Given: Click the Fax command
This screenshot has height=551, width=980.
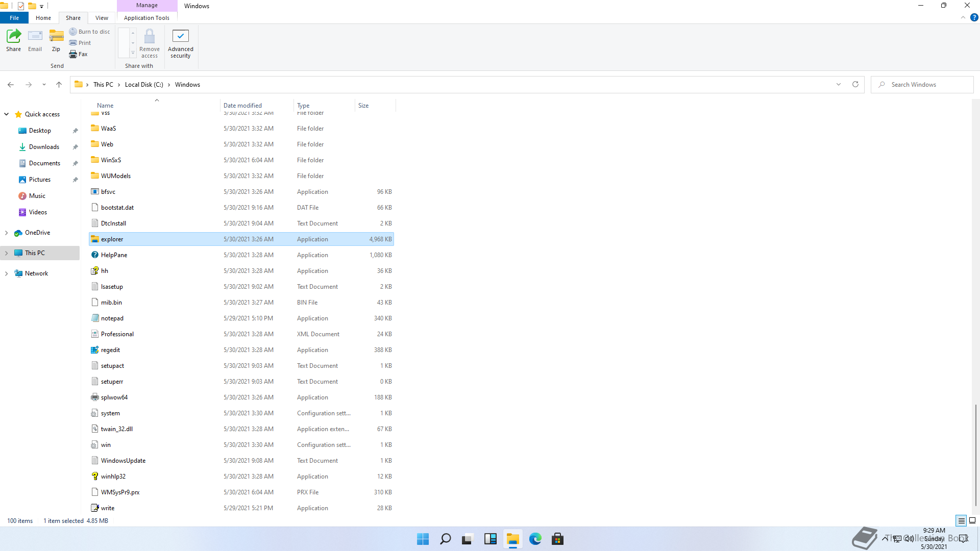Looking at the screenshot, I should (x=79, y=54).
